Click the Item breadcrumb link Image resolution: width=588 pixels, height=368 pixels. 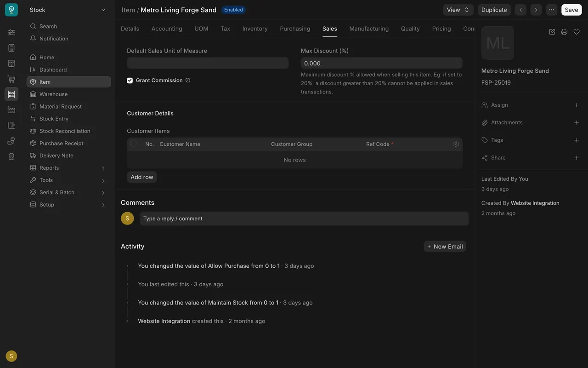128,10
